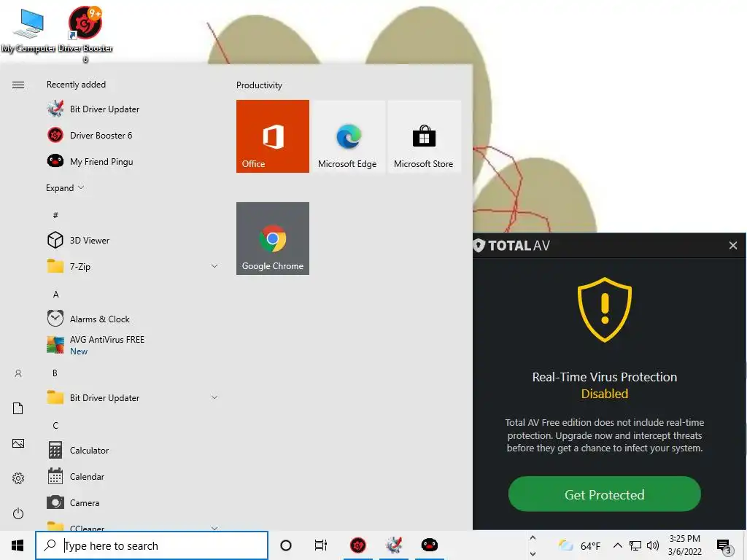Open the Calendar app

coord(132,476)
